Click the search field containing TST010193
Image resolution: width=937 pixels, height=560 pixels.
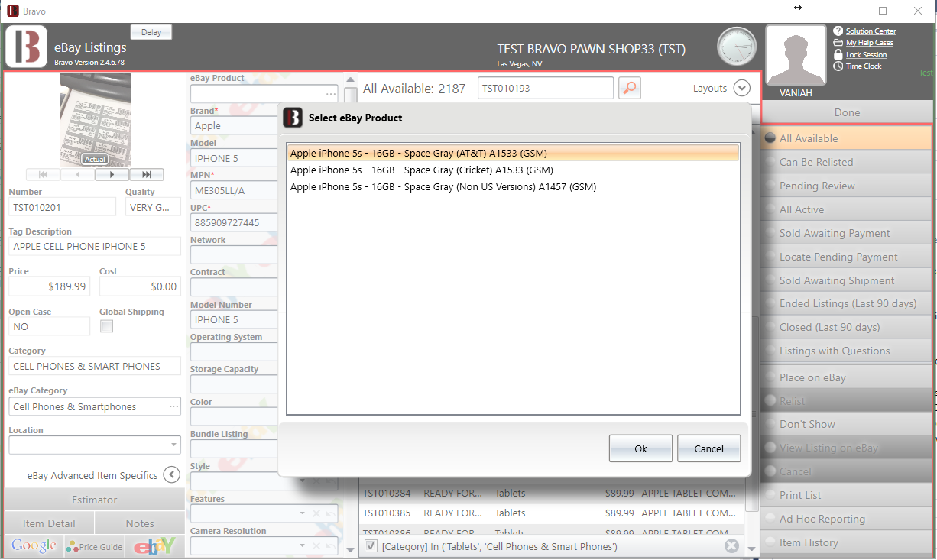[x=546, y=88]
